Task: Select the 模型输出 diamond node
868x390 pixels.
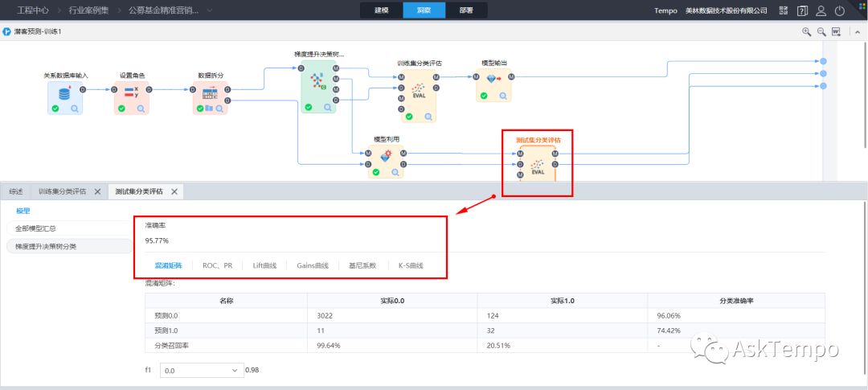Action: coord(493,80)
